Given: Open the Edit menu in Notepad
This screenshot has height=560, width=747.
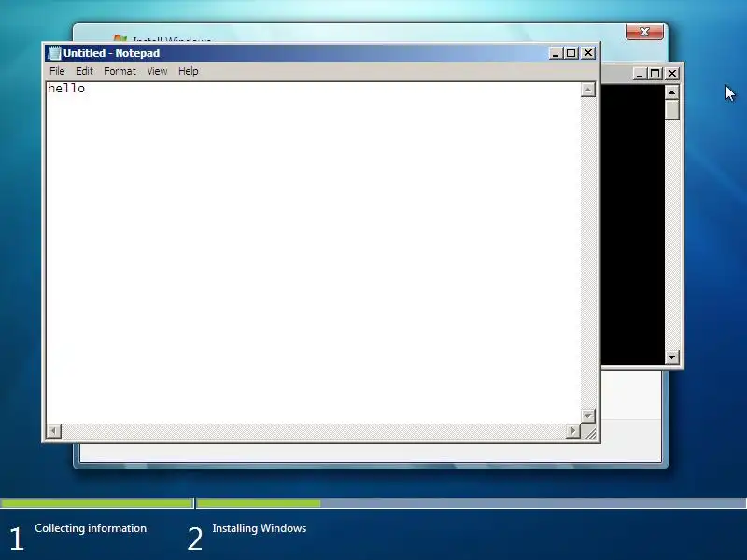Looking at the screenshot, I should point(84,71).
